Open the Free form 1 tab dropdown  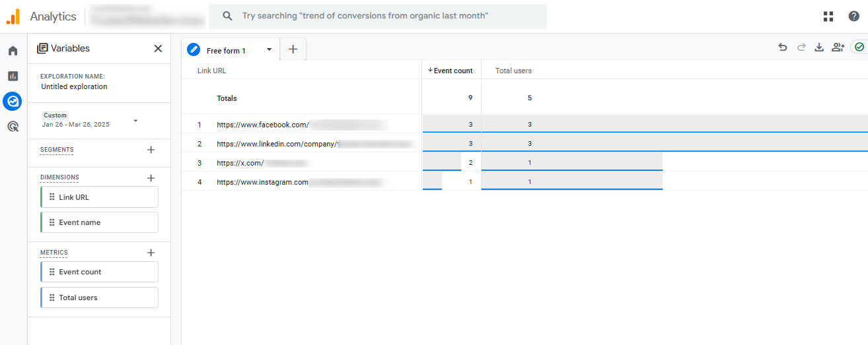tap(270, 49)
